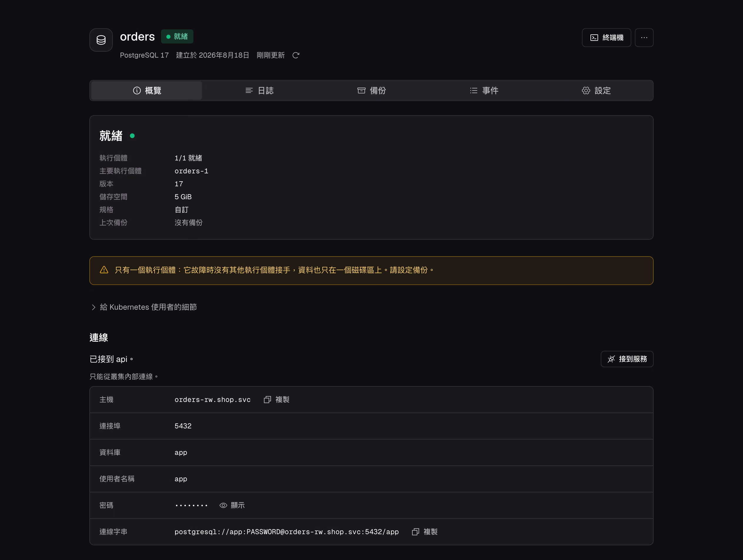Click the PostgreSQL 17 version label
This screenshot has height=560, width=743.
144,56
